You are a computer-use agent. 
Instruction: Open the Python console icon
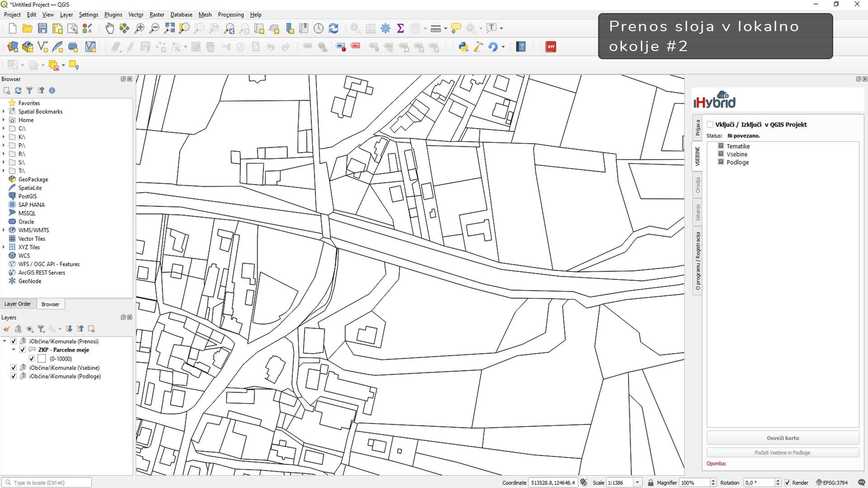[x=463, y=47]
